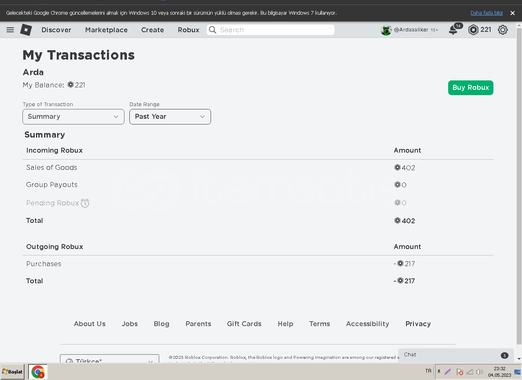Screen dimensions: 522x380
Task: Open the Privacy footer link
Action: [418, 324]
